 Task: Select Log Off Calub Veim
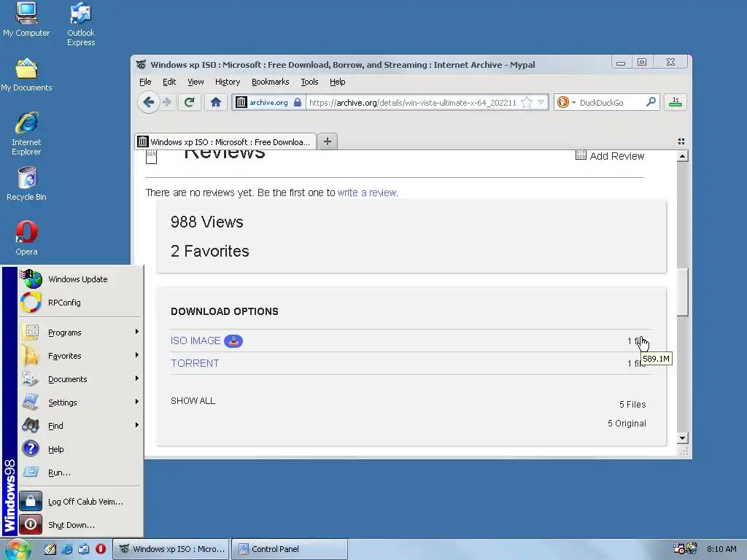point(80,502)
